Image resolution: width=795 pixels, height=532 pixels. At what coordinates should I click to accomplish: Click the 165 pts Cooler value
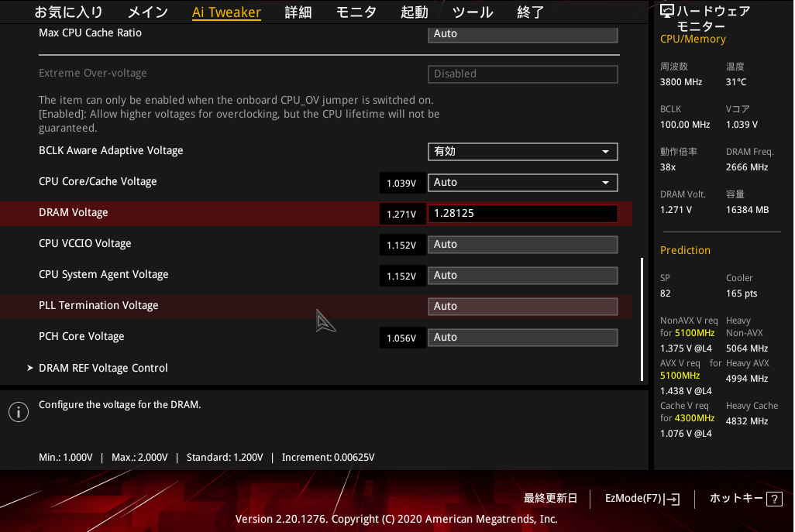[x=742, y=293]
